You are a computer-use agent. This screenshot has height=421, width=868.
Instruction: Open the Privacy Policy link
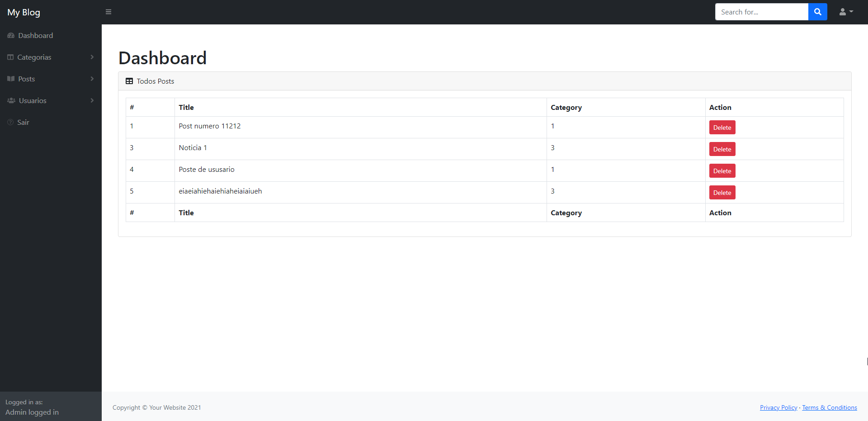coord(778,407)
